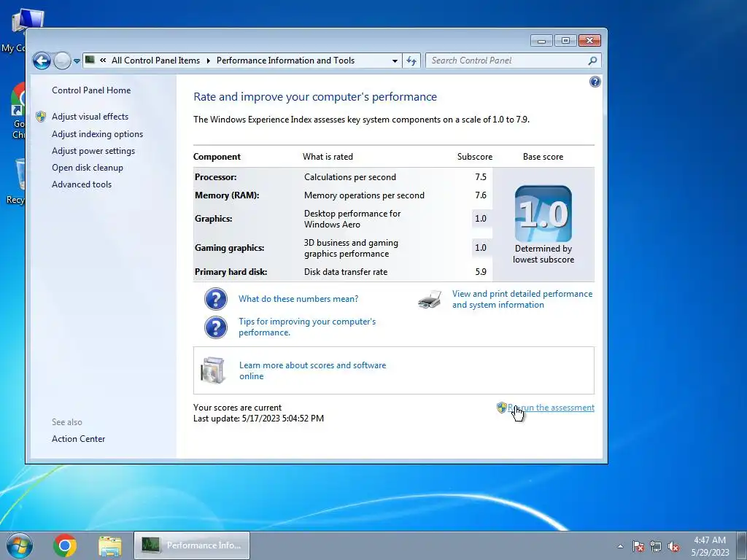Open Control Panel Home link
The image size is (747, 560).
tap(91, 90)
